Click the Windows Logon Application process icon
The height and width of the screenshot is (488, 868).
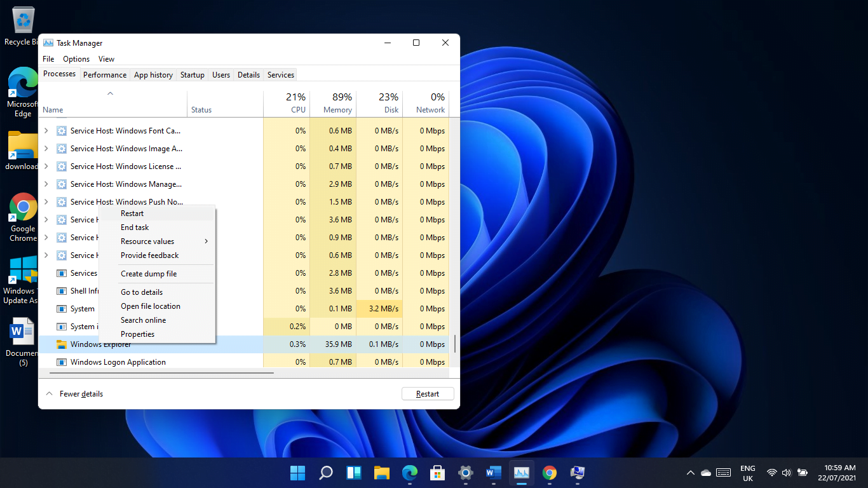pyautogui.click(x=62, y=362)
